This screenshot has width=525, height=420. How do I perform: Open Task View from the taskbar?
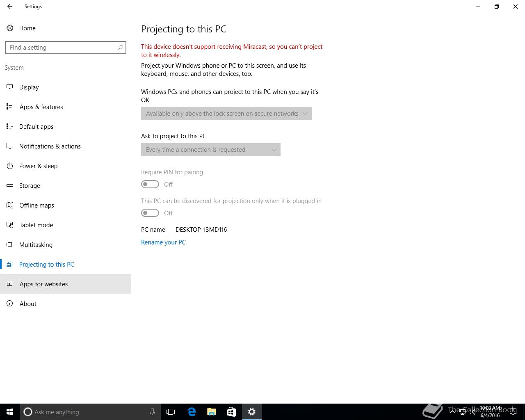tap(171, 412)
